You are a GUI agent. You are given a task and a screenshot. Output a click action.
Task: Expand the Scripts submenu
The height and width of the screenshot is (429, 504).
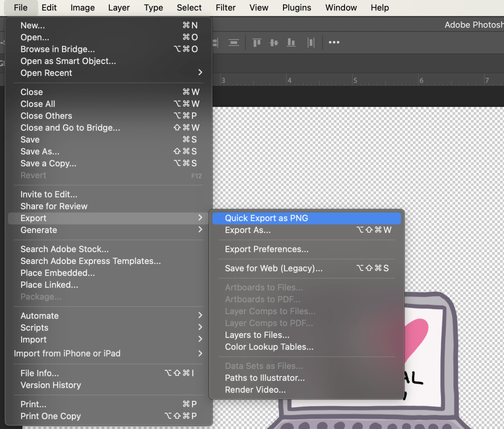click(34, 328)
